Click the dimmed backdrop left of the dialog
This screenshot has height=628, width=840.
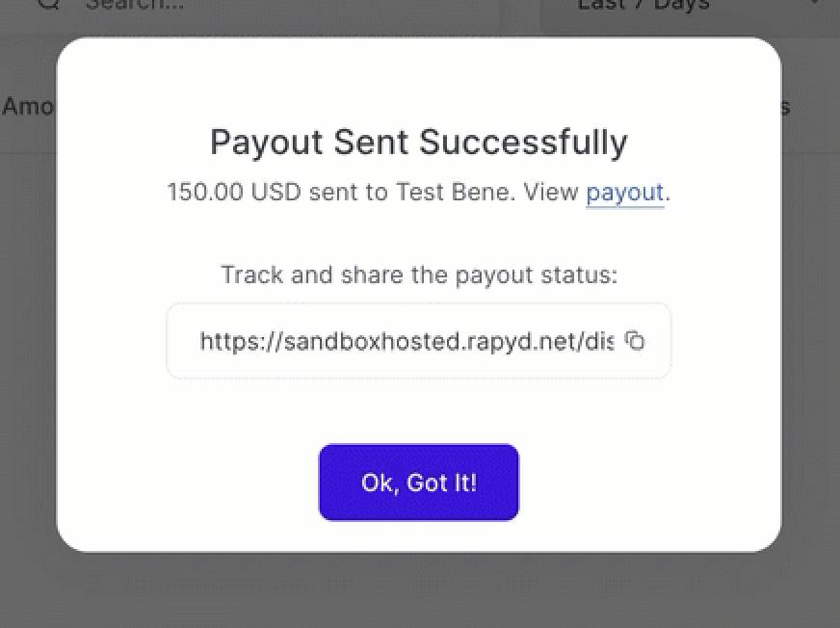tap(27, 337)
